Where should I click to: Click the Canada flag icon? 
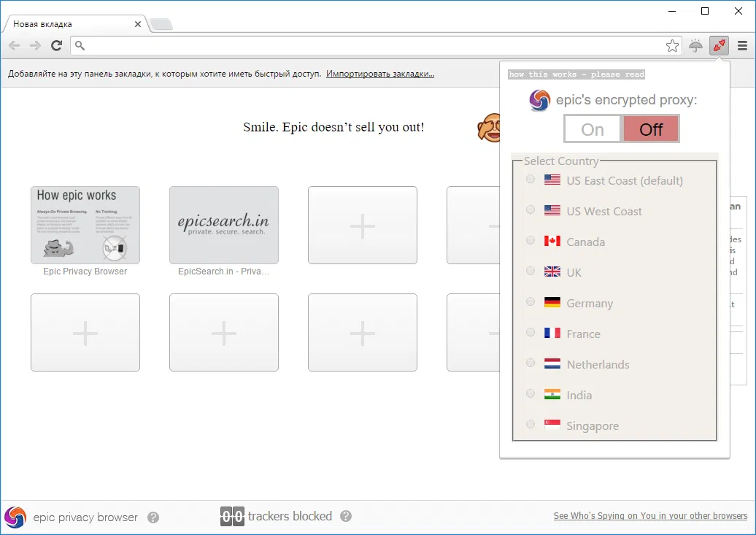point(552,241)
